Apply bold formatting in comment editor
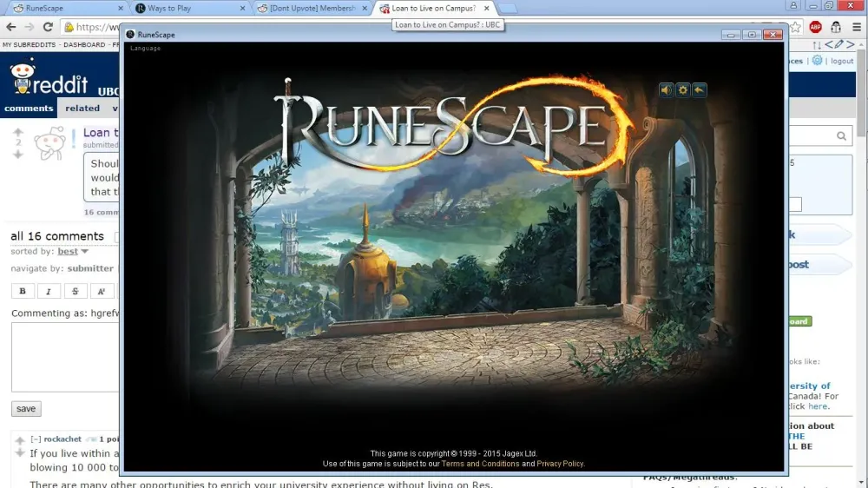Viewport: 868px width, 488px height. pyautogui.click(x=23, y=291)
